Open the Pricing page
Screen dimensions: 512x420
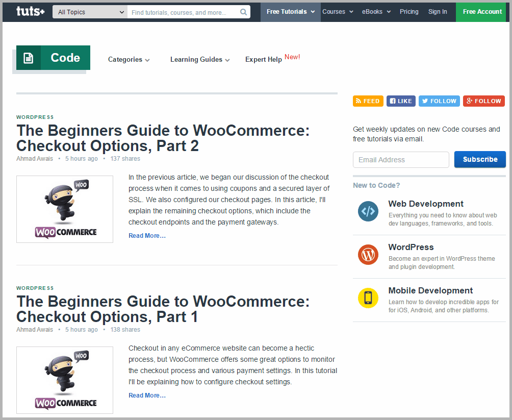(409, 12)
